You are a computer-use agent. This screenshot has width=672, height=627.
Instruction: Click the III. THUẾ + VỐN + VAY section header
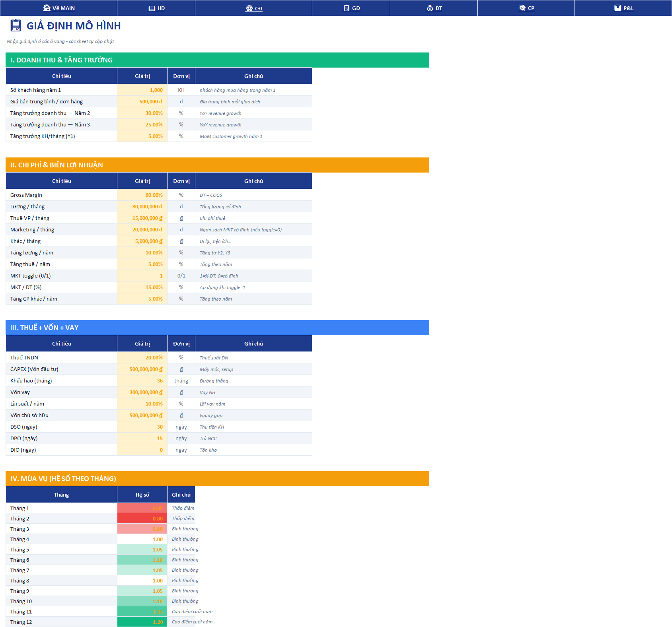point(217,328)
